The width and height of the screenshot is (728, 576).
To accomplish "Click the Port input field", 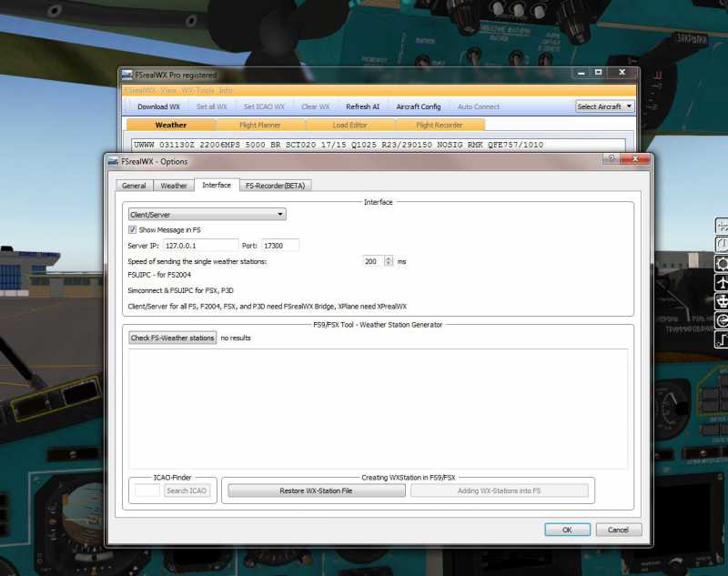I will coord(280,246).
